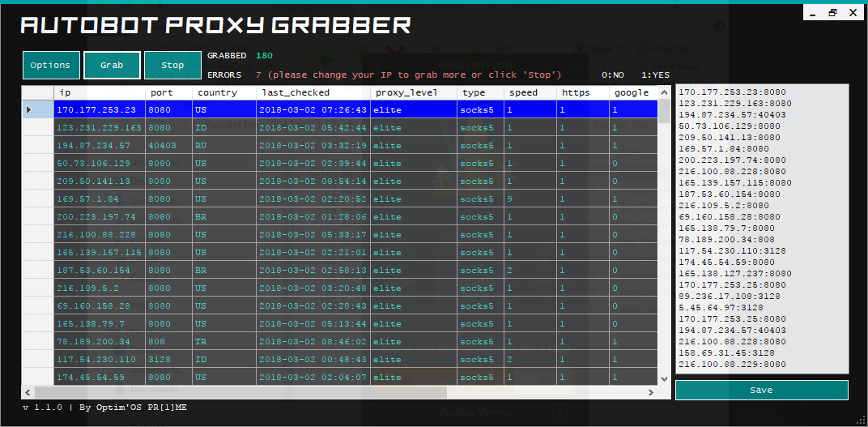Click list entry 158.69.31.45:3128
Screen dimensions: 868x427
726,352
